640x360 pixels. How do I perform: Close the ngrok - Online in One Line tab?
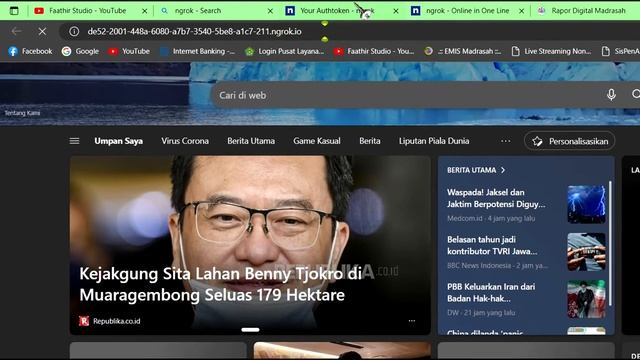pyautogui.click(x=522, y=11)
